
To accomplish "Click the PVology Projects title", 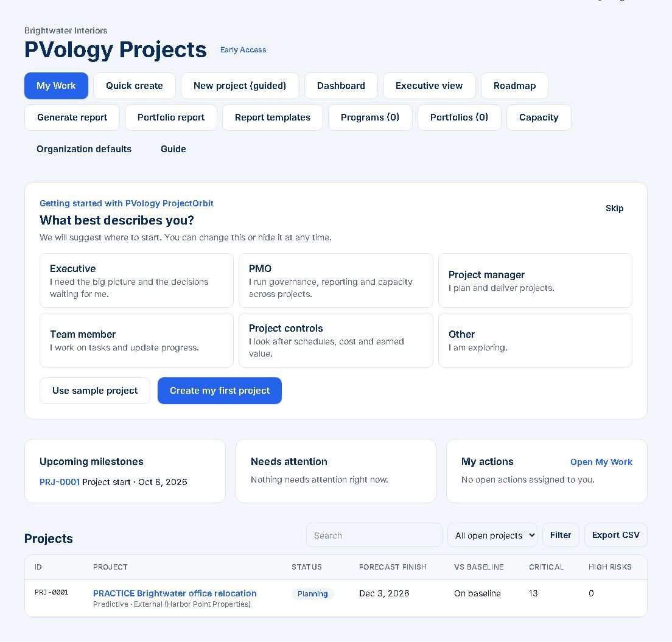I will [115, 50].
